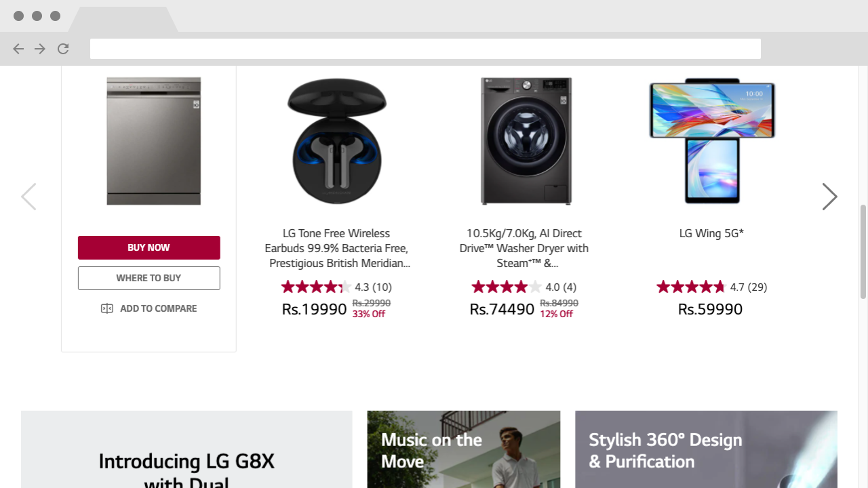The image size is (868, 488).
Task: Click the browser back arrow
Action: tap(18, 49)
